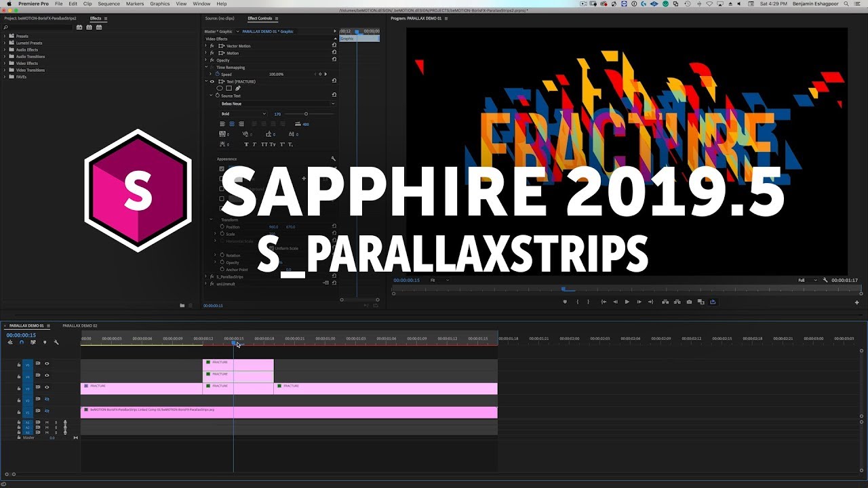Toggle Speed animation stopwatch
Viewport: 868px width, 488px height.
click(216, 74)
